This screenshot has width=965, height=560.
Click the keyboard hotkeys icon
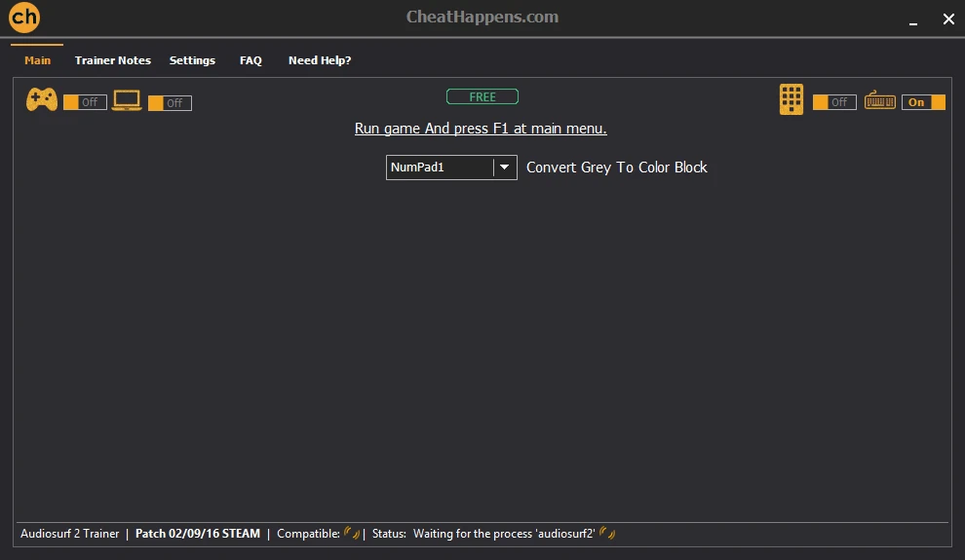[x=880, y=100]
